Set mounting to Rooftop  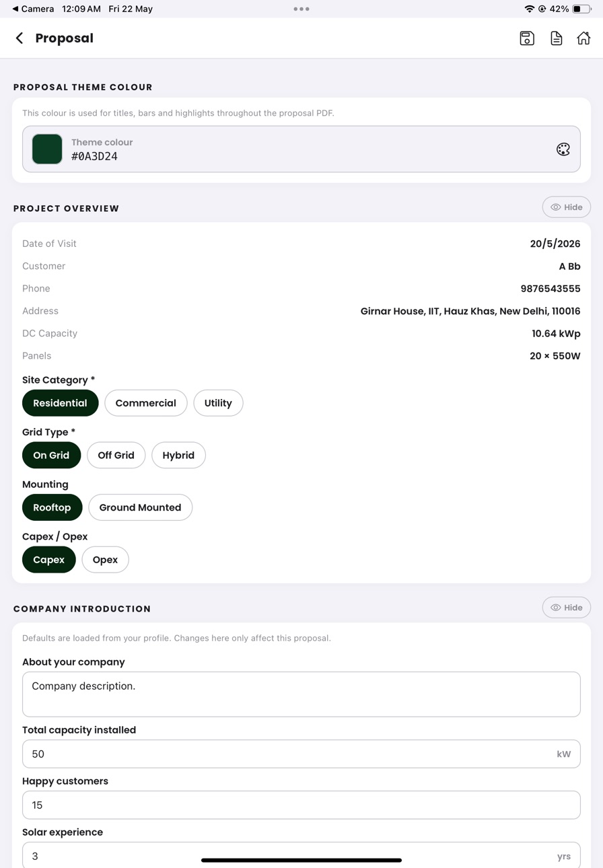point(52,507)
